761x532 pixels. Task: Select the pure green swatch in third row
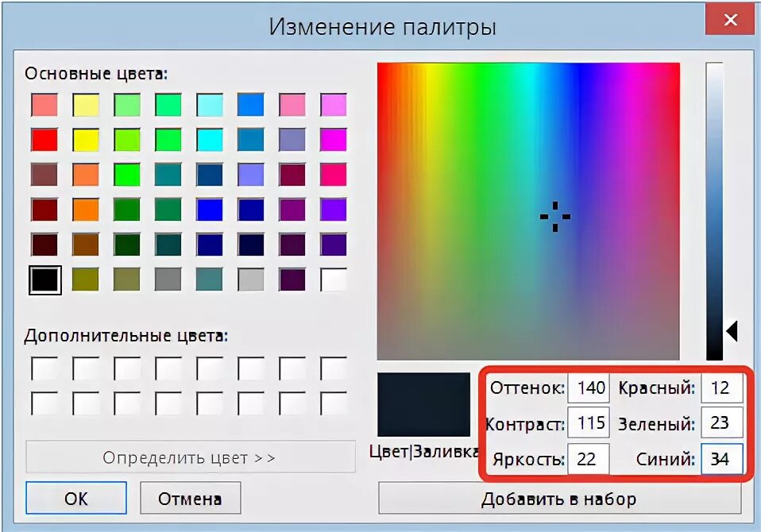[x=127, y=175]
